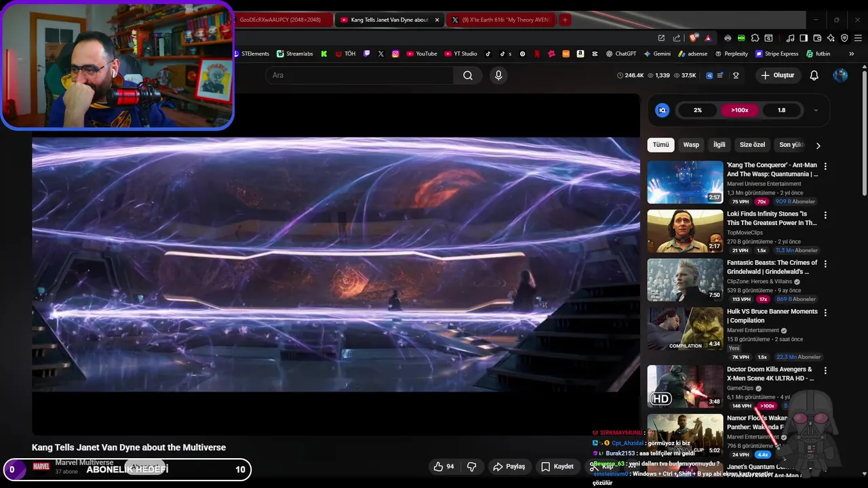
Task: Click the Marvel Universe Entertainment channel name
Action: [x=764, y=184]
